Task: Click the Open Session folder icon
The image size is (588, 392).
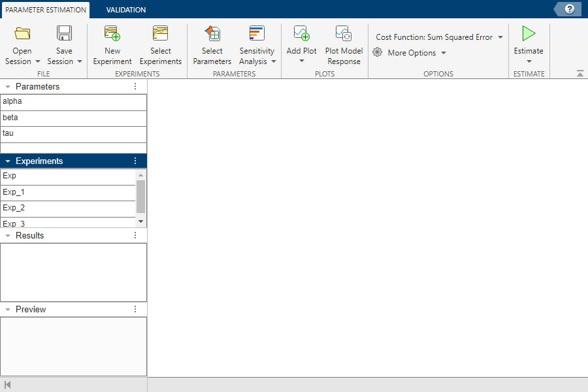Action: coord(22,34)
